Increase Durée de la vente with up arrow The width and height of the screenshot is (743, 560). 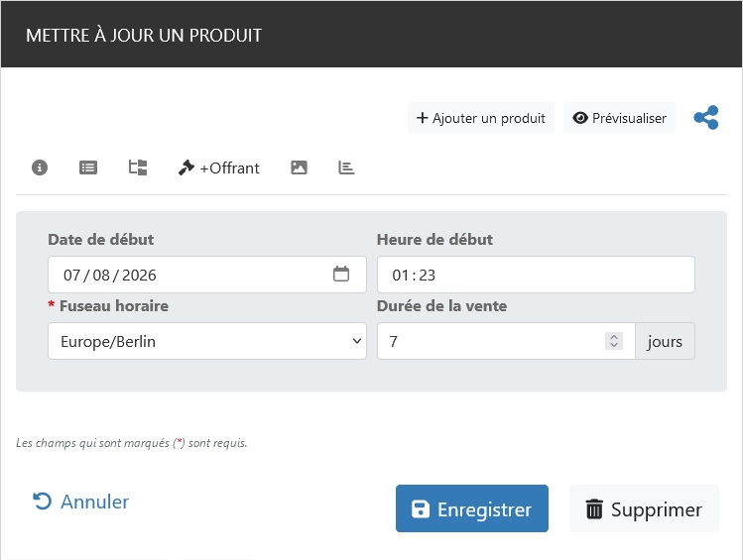pyautogui.click(x=614, y=336)
